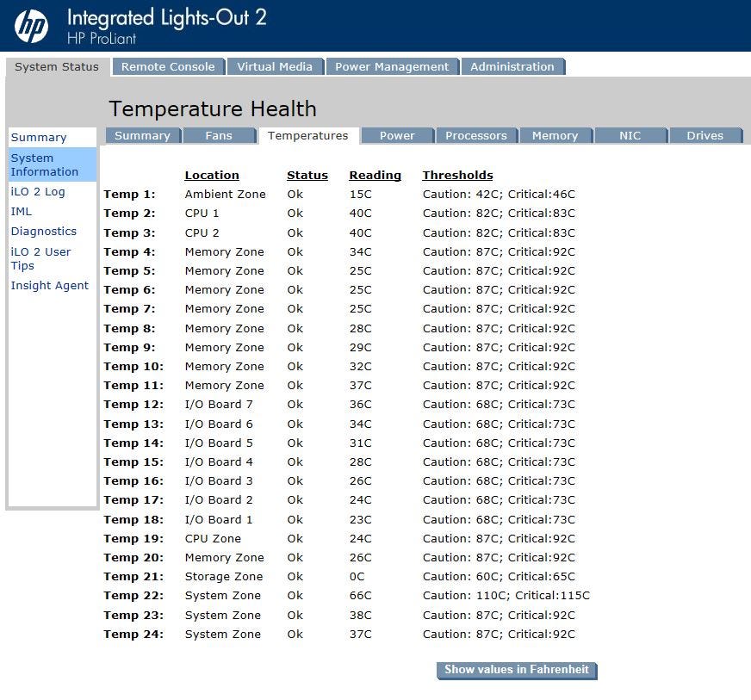Open the IML sidebar link

click(22, 212)
